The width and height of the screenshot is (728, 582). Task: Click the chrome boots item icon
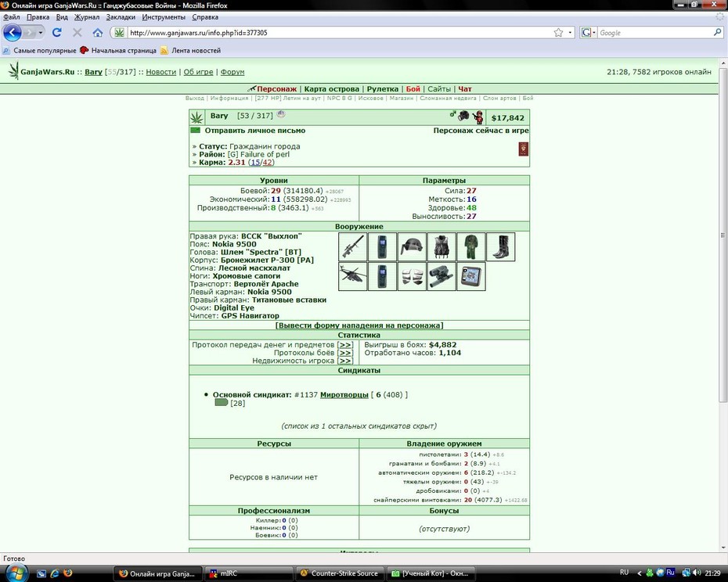click(500, 247)
